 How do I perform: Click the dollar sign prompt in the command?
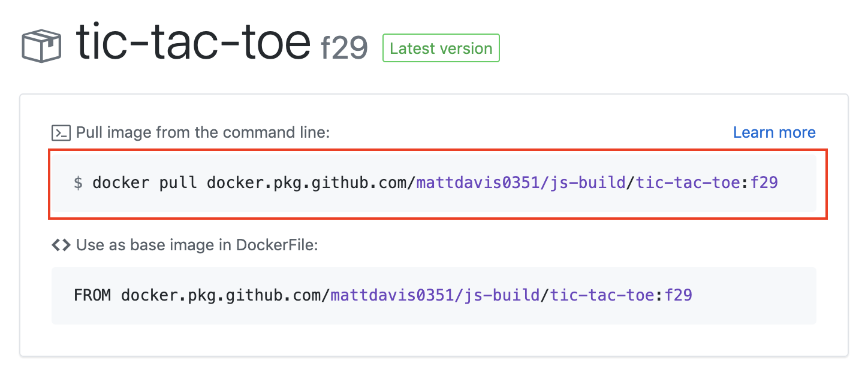pyautogui.click(x=78, y=183)
